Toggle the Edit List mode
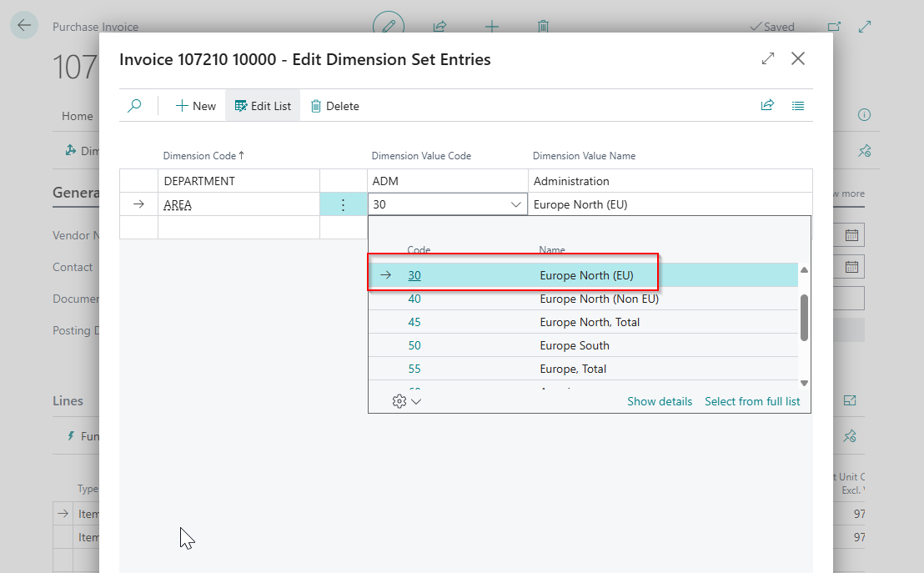The height and width of the screenshot is (573, 924). 263,106
